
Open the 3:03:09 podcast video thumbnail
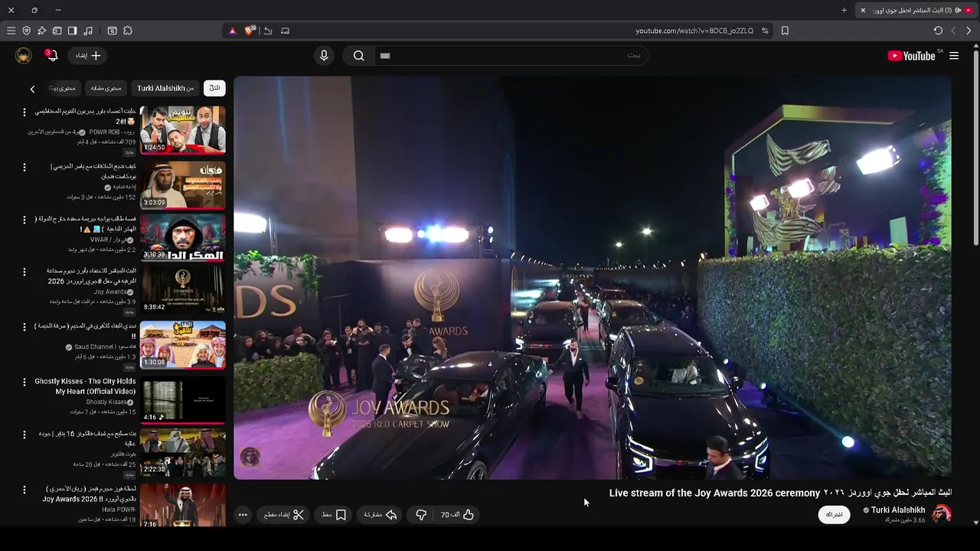[x=183, y=185]
